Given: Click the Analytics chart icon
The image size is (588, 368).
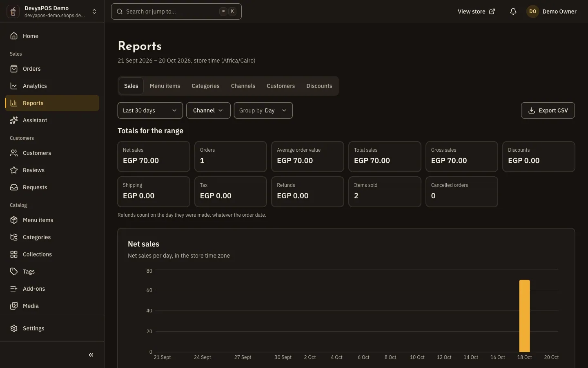Looking at the screenshot, I should point(14,86).
